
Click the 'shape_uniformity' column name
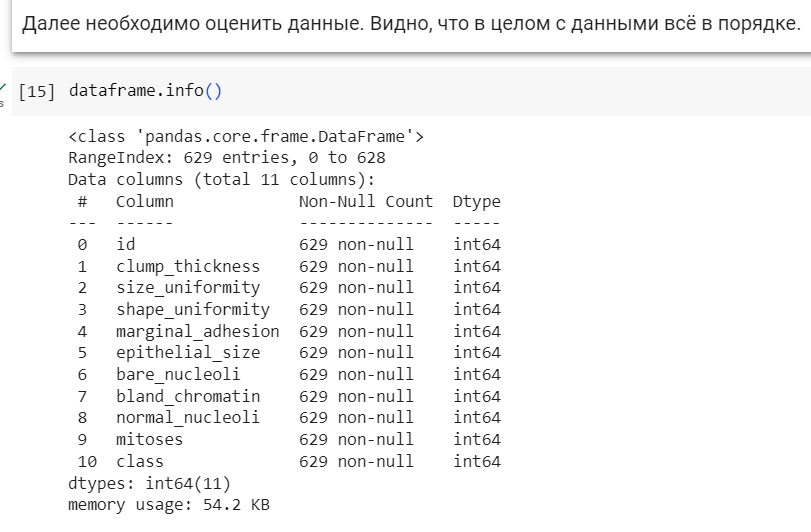(x=193, y=310)
